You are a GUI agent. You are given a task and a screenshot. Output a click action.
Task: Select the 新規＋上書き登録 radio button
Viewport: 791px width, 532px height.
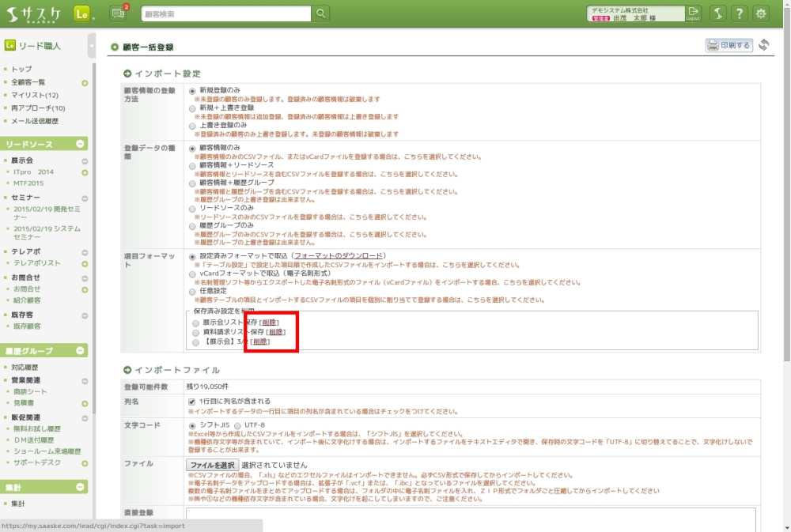pyautogui.click(x=192, y=108)
